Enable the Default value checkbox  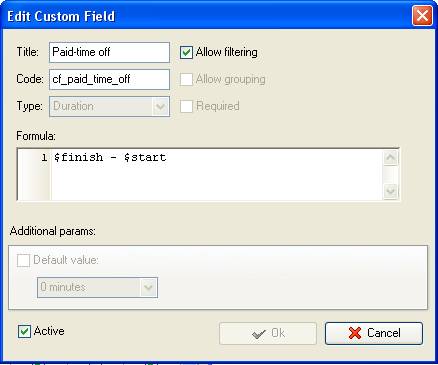pos(23,260)
